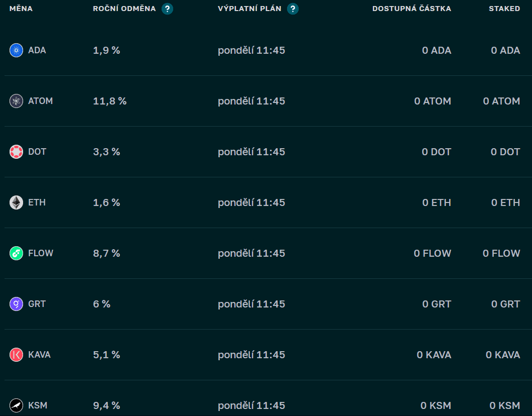
Task: Click the 0 KAVA staked amount
Action: (x=503, y=355)
